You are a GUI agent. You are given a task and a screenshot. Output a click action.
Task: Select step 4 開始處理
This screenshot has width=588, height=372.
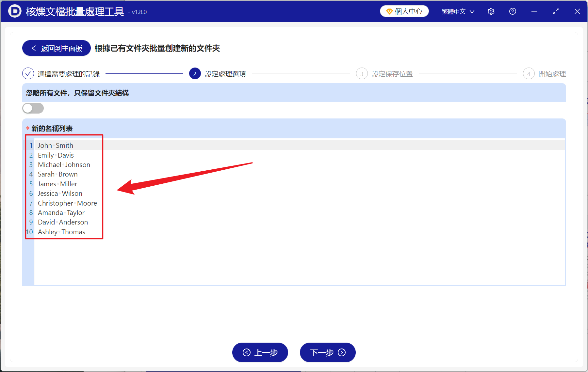529,74
